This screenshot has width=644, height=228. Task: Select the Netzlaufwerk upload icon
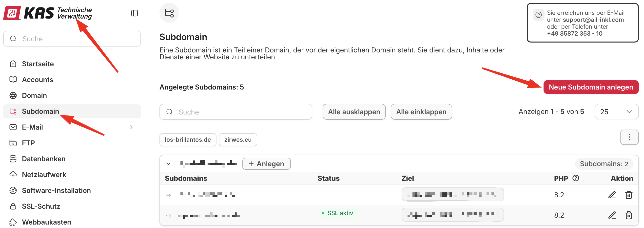click(x=13, y=174)
